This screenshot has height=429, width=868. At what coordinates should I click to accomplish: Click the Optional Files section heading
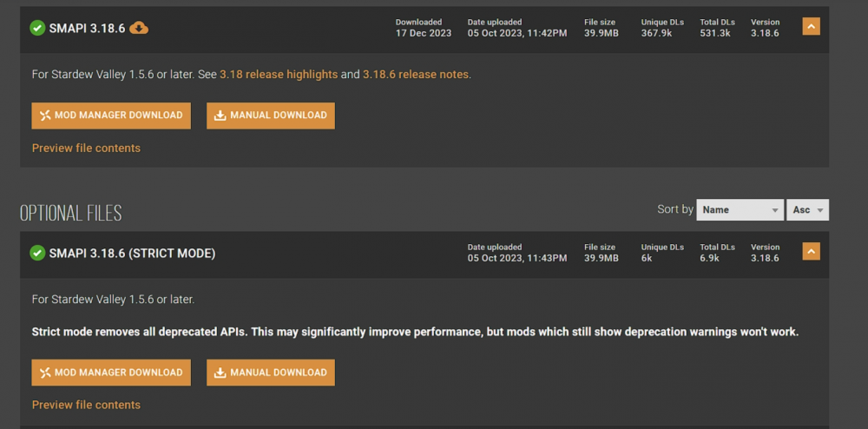70,213
